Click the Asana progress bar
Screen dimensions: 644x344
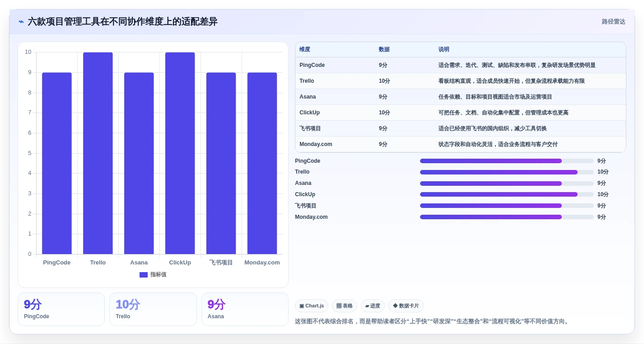tap(507, 184)
